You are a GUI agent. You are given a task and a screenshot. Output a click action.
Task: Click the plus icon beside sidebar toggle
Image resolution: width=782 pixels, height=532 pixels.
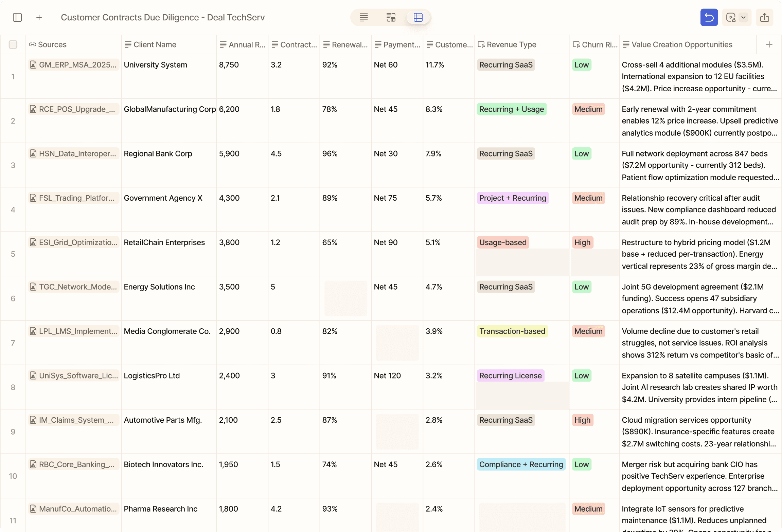[x=39, y=17]
